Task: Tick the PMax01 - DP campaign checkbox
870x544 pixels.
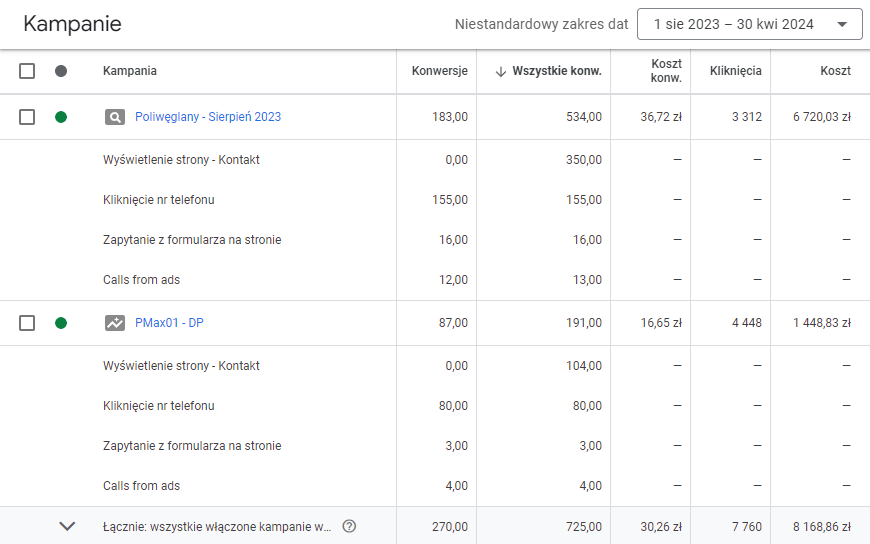Action: pos(27,323)
